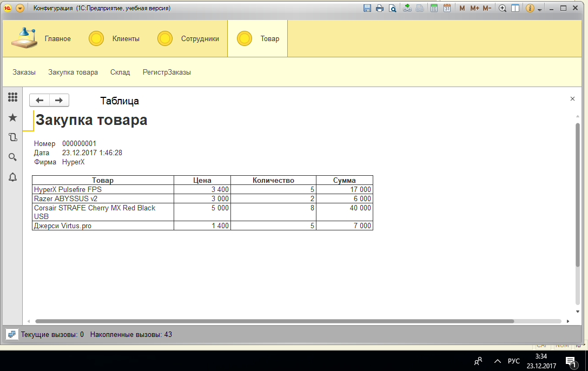Click the Forward arrow navigation button
The image size is (588, 371).
[x=59, y=100]
